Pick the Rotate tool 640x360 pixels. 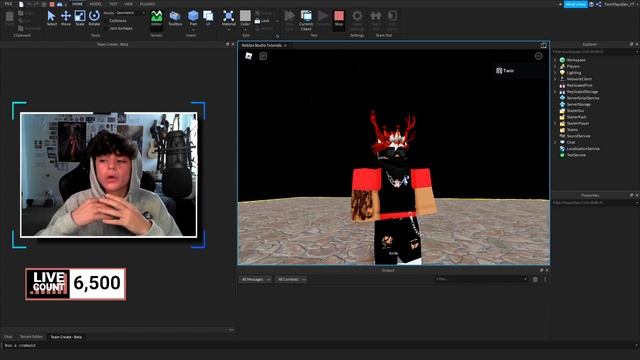click(94, 18)
